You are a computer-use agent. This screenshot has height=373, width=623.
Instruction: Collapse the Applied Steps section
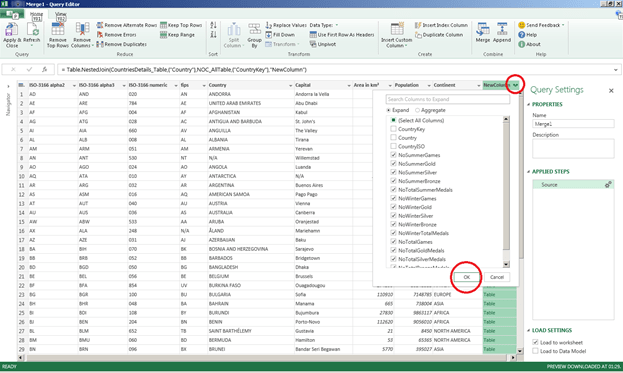coord(528,172)
